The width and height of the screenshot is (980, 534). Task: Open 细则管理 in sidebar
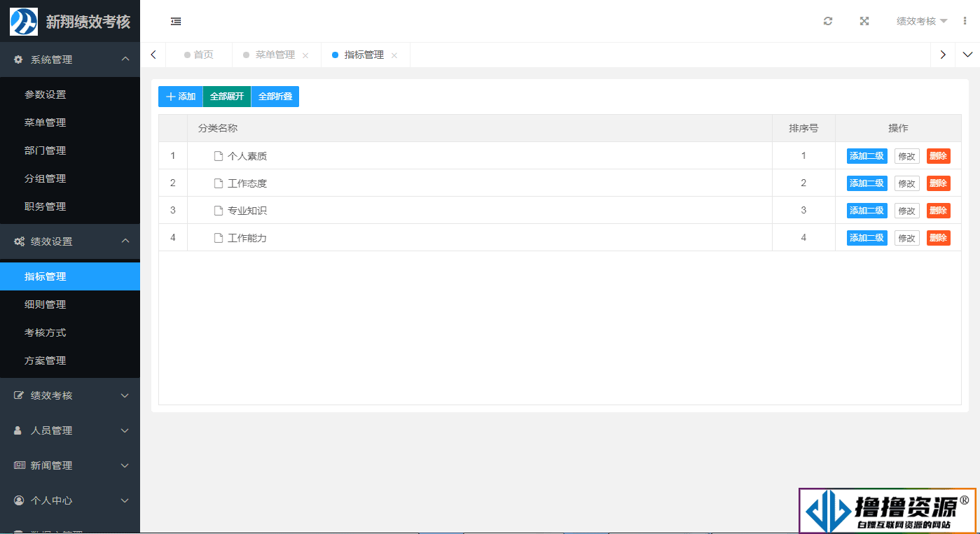click(70, 304)
